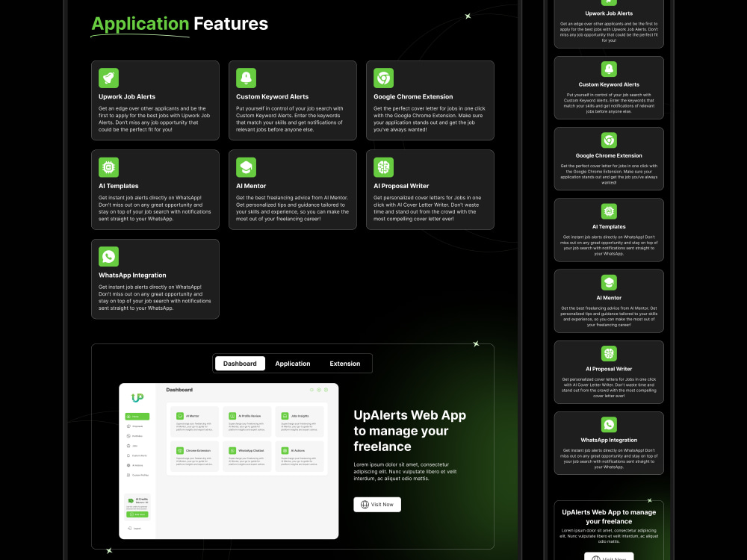
Task: Click the 'Google Chrome Extension' title in mobile layout
Action: click(609, 156)
